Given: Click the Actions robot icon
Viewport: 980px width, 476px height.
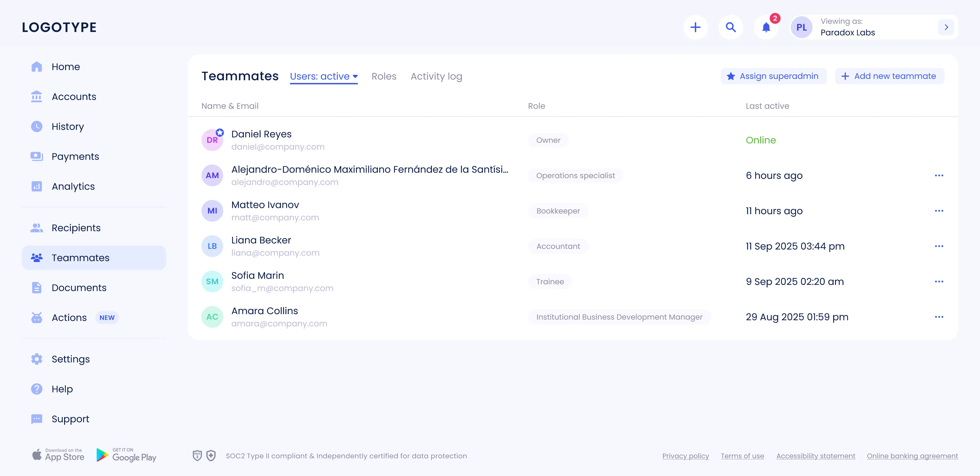Looking at the screenshot, I should pyautogui.click(x=37, y=317).
